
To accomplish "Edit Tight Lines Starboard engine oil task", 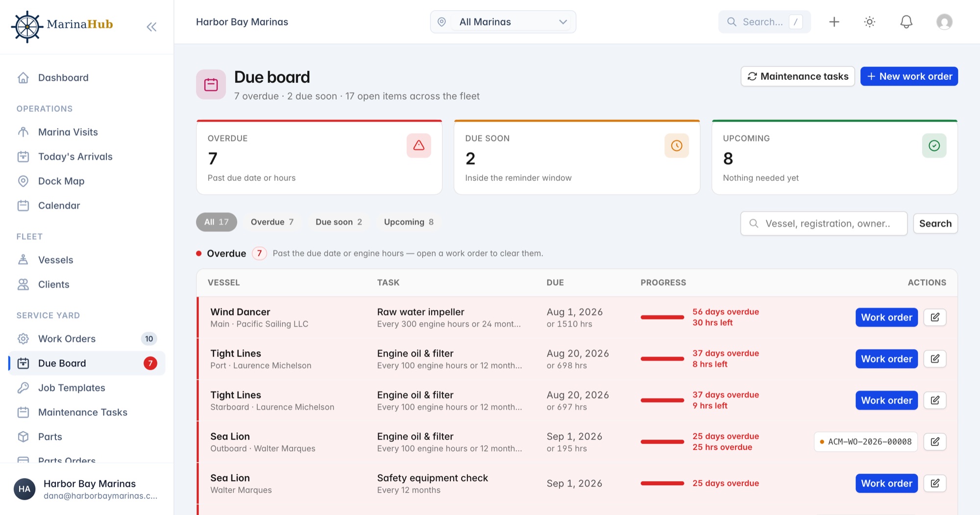I will [934, 400].
